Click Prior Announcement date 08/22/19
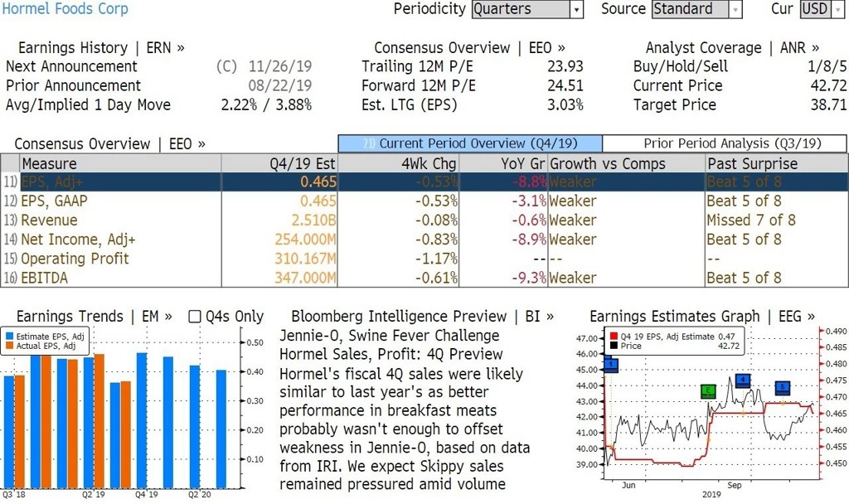The height and width of the screenshot is (504, 849). (280, 85)
